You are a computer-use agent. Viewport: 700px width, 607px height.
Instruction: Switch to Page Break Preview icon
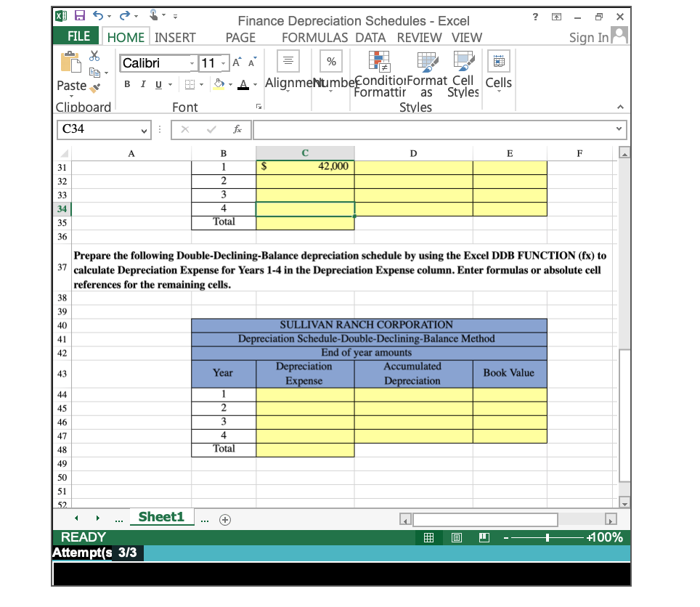pyautogui.click(x=484, y=537)
